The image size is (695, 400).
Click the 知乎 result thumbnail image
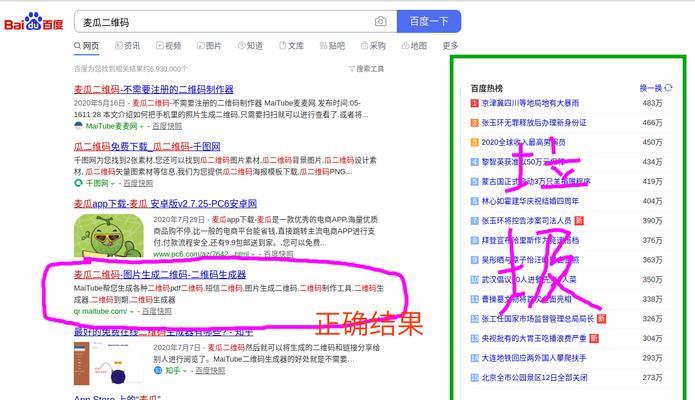[109, 363]
